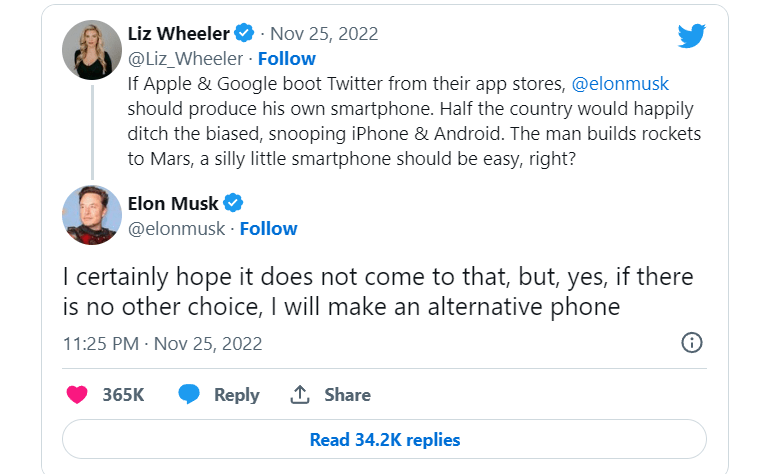Follow Liz Wheeler's account
The height and width of the screenshot is (474, 776).
[x=287, y=59]
